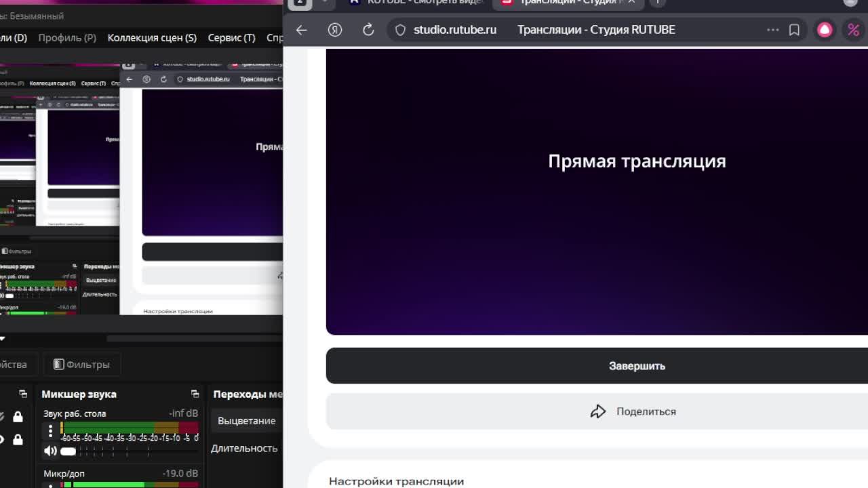Click the 'Настройки трансляции' heading
Image resolution: width=868 pixels, height=488 pixels.
(x=397, y=481)
